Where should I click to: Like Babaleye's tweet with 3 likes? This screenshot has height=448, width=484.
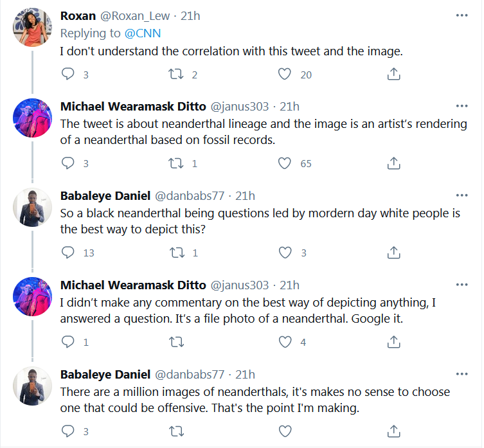pos(285,252)
